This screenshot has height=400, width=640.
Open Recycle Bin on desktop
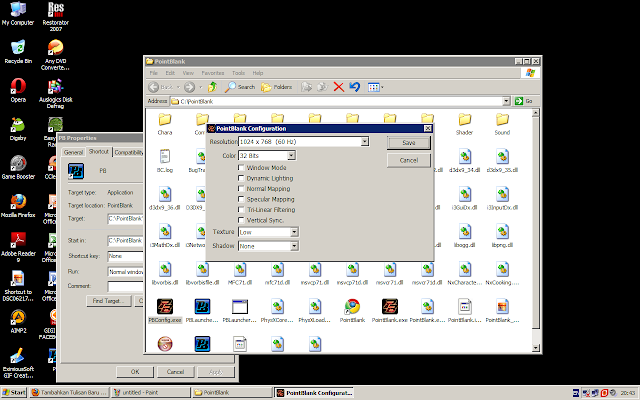(18, 52)
